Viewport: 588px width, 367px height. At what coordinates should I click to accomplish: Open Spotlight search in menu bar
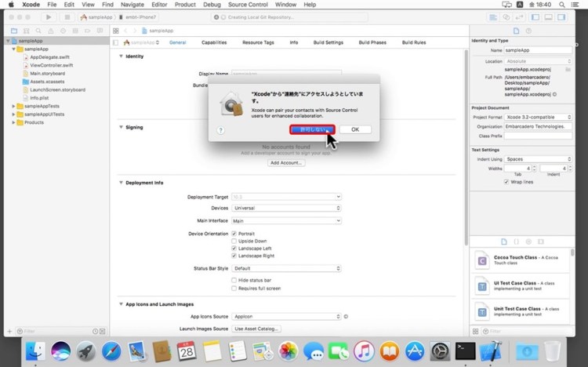pyautogui.click(x=562, y=5)
